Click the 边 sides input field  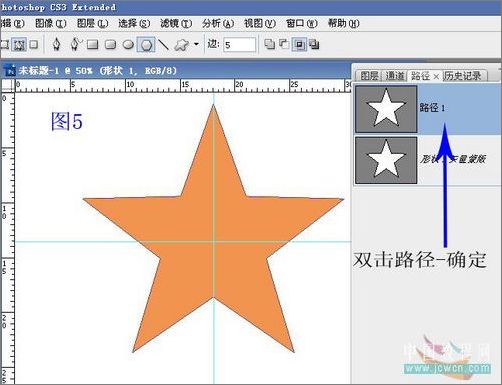click(240, 45)
